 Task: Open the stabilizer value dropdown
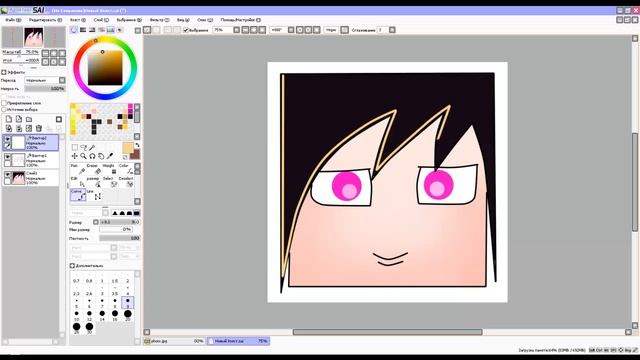392,30
